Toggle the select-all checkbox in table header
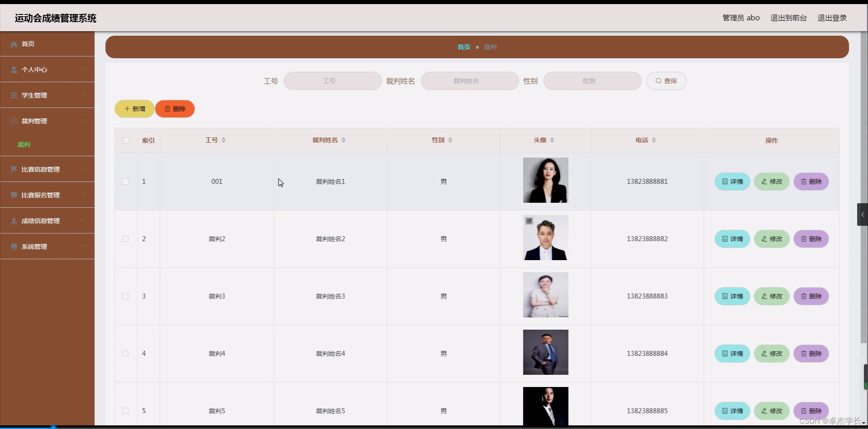The height and width of the screenshot is (429, 868). (x=126, y=140)
